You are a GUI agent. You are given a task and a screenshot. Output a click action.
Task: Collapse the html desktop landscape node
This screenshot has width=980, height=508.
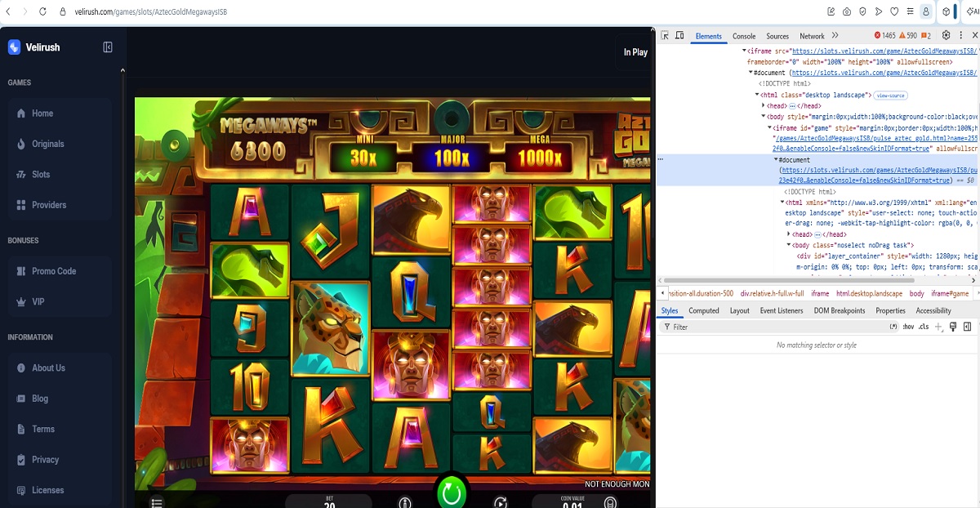click(x=756, y=95)
